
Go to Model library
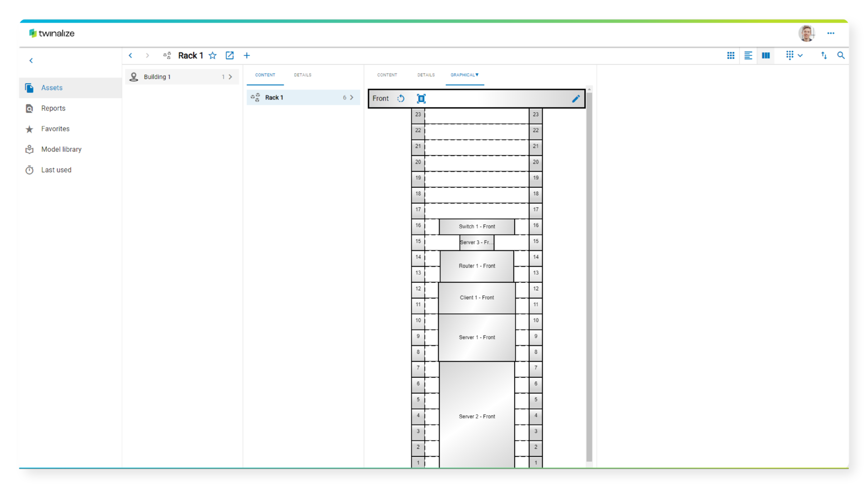pyautogui.click(x=61, y=149)
